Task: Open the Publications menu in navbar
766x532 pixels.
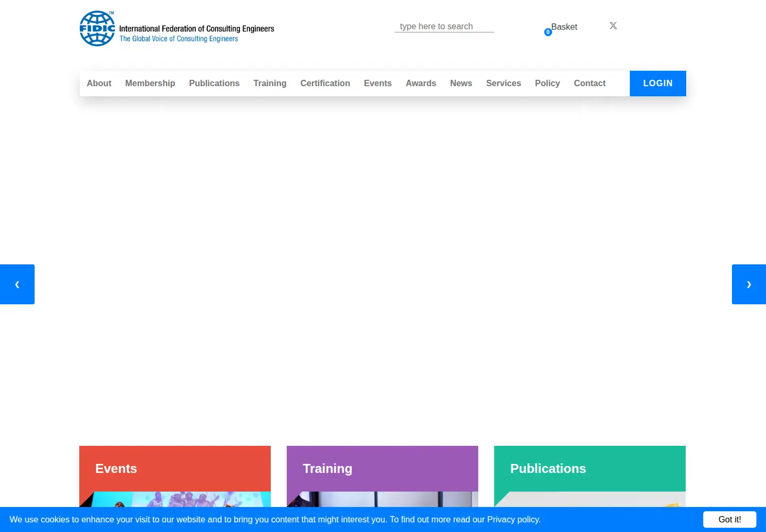Action: [x=214, y=84]
